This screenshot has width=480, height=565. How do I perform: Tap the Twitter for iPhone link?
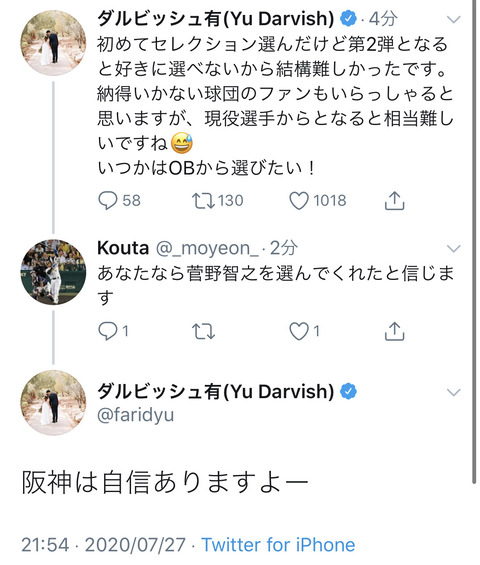click(x=278, y=544)
